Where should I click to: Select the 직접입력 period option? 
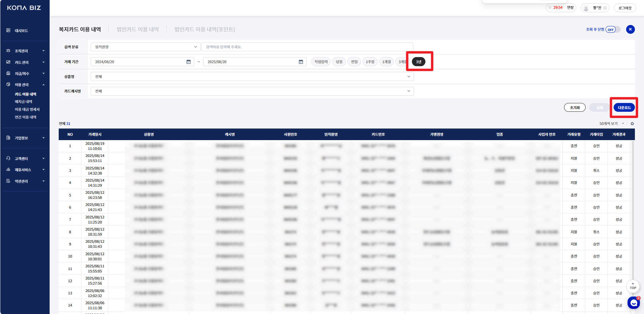[x=321, y=62]
